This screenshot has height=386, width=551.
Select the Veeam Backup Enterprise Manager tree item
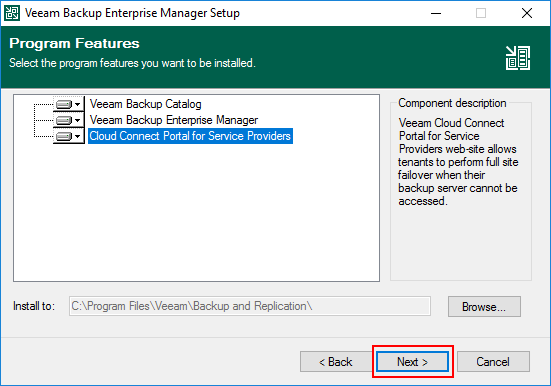(174, 120)
